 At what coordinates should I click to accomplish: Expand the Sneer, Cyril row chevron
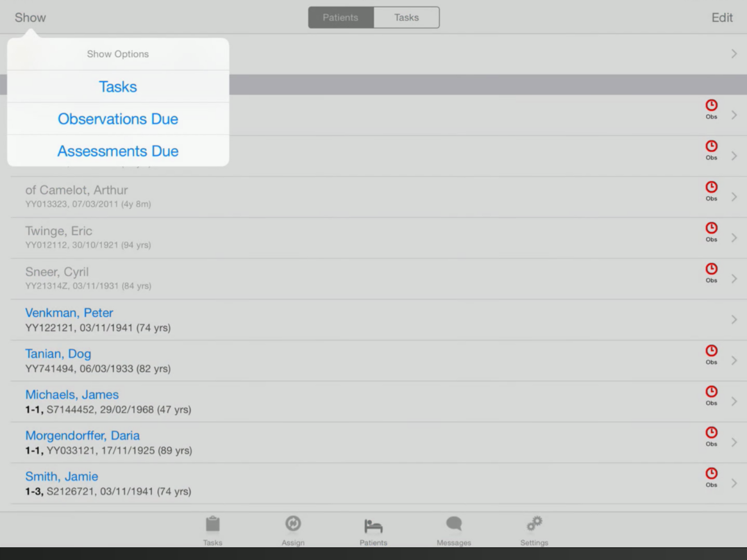coord(734,279)
